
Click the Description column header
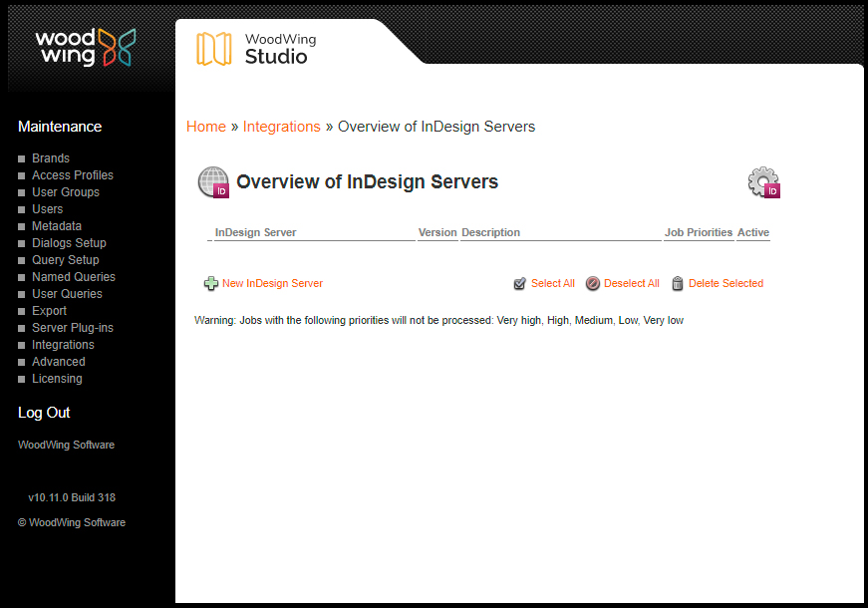(x=490, y=232)
